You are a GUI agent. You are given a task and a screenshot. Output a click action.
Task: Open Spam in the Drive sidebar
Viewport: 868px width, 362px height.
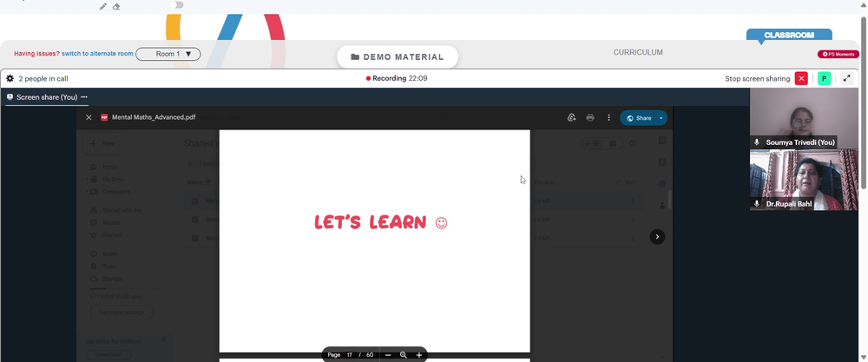click(103, 253)
